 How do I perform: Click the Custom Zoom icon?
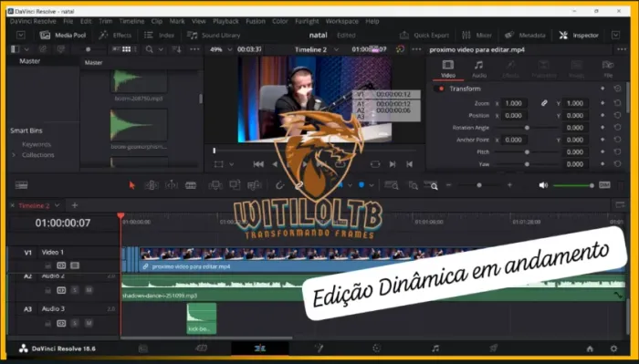[x=432, y=186]
